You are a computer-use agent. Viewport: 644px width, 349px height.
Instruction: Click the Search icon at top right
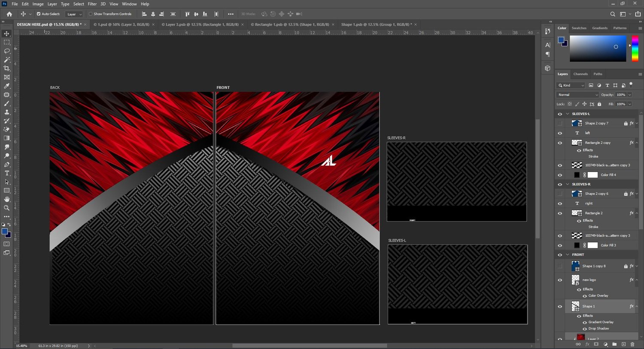(x=613, y=14)
